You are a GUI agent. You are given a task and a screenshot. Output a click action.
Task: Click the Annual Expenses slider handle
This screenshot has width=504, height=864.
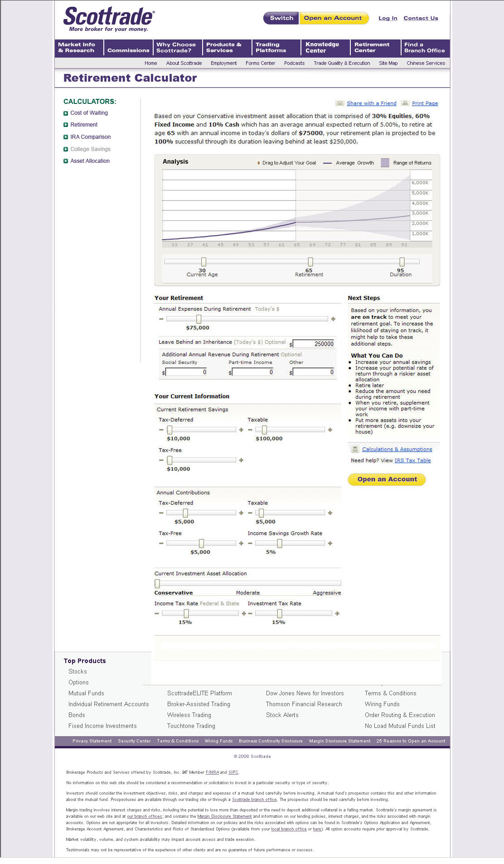(x=199, y=319)
